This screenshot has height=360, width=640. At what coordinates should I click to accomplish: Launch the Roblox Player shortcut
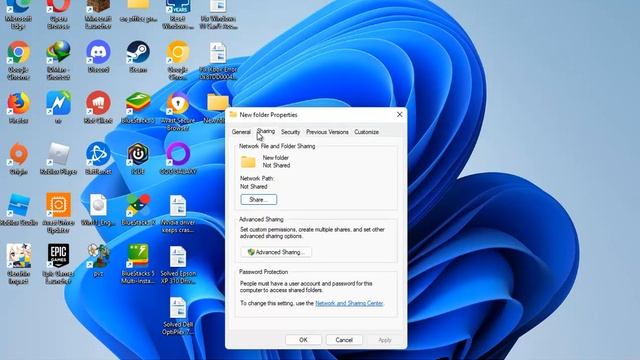click(x=58, y=155)
